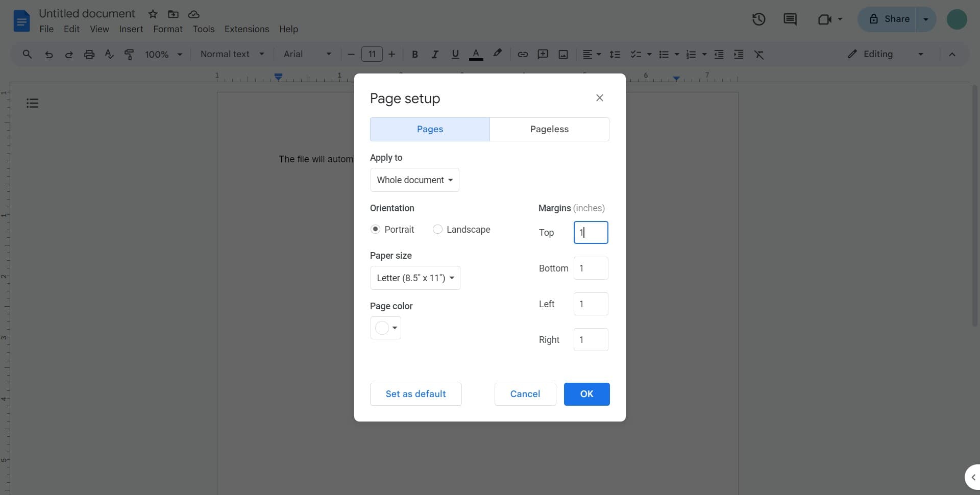
Task: Switch to the Pageless tab
Action: point(549,129)
